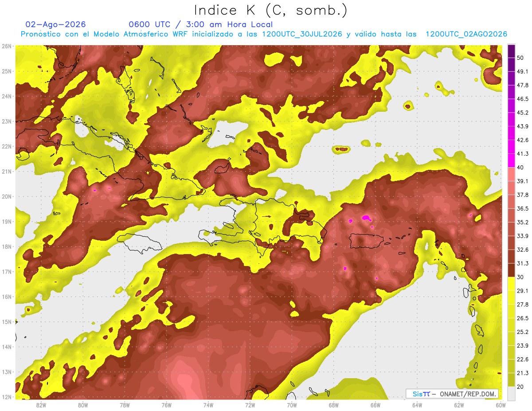The height and width of the screenshot is (411, 532).
Task: Click the colorbar value 33.9
Action: (x=523, y=236)
